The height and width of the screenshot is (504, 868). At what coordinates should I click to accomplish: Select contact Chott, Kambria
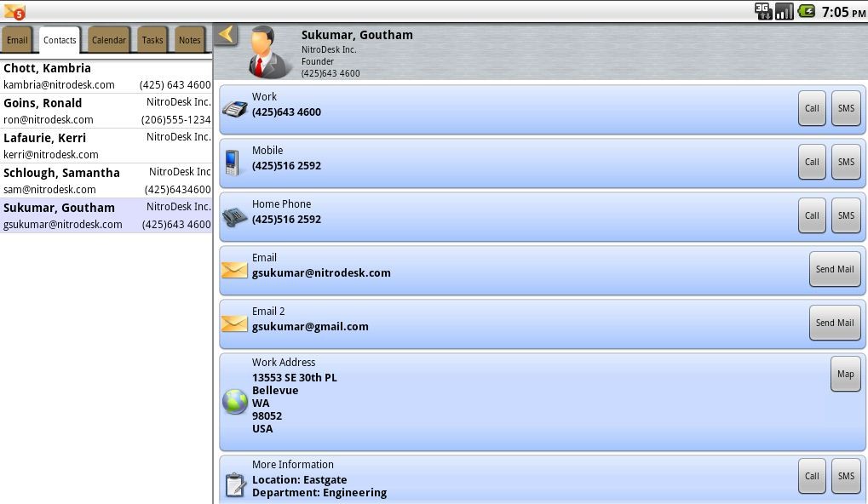(106, 77)
